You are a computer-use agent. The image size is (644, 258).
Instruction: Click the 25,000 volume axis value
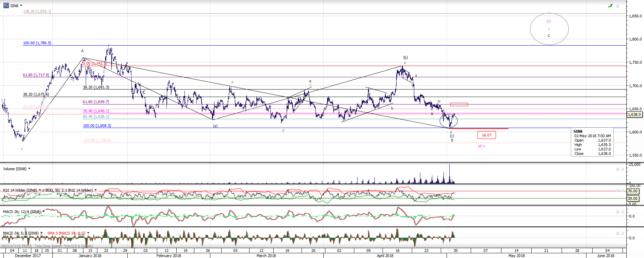[x=634, y=165]
